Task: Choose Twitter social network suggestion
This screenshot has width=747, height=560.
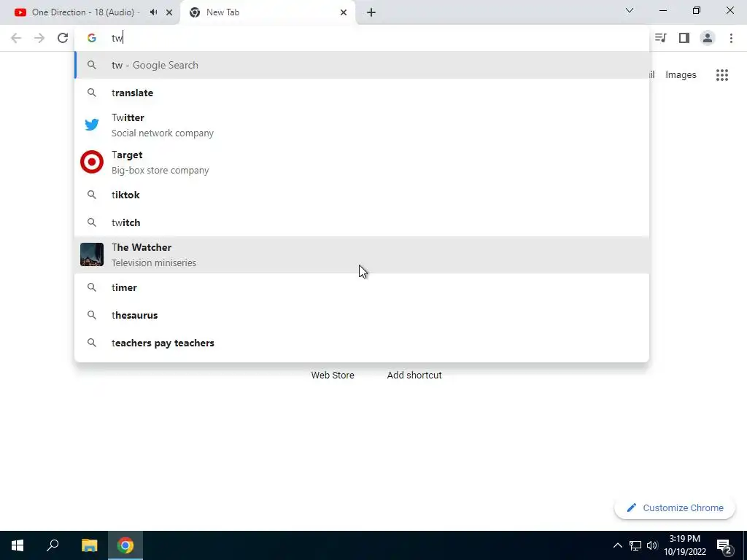Action: click(362, 125)
